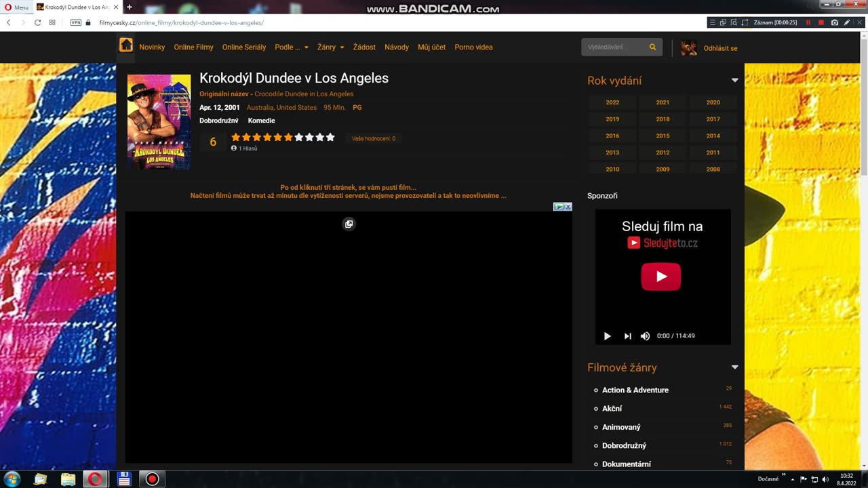Open the Návody menu item
The width and height of the screenshot is (868, 488).
click(x=397, y=47)
